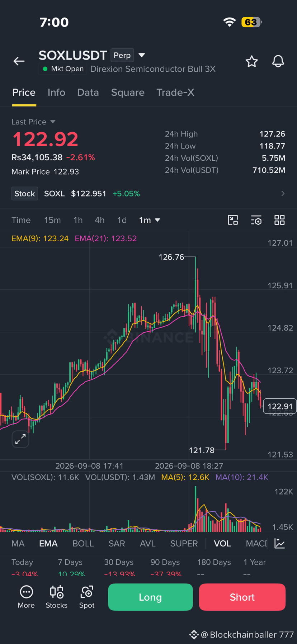297x644 pixels.
Task: Open the 1m interval dropdown
Action: (x=150, y=220)
